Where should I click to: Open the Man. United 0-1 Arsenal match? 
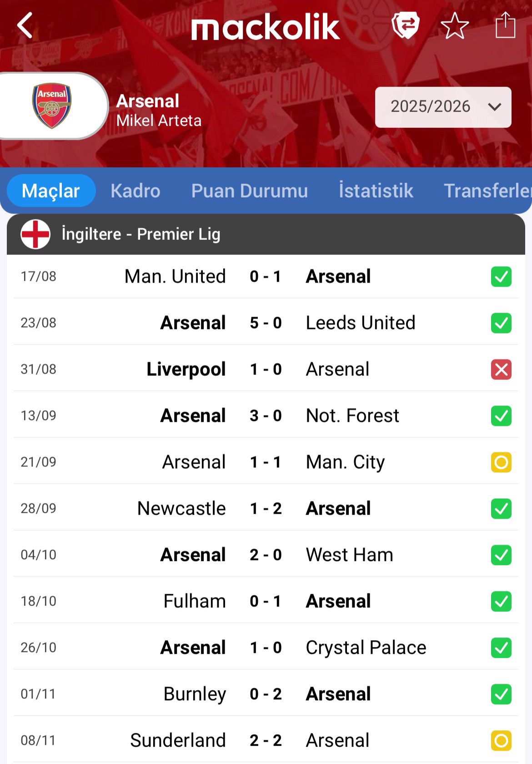coord(266,277)
